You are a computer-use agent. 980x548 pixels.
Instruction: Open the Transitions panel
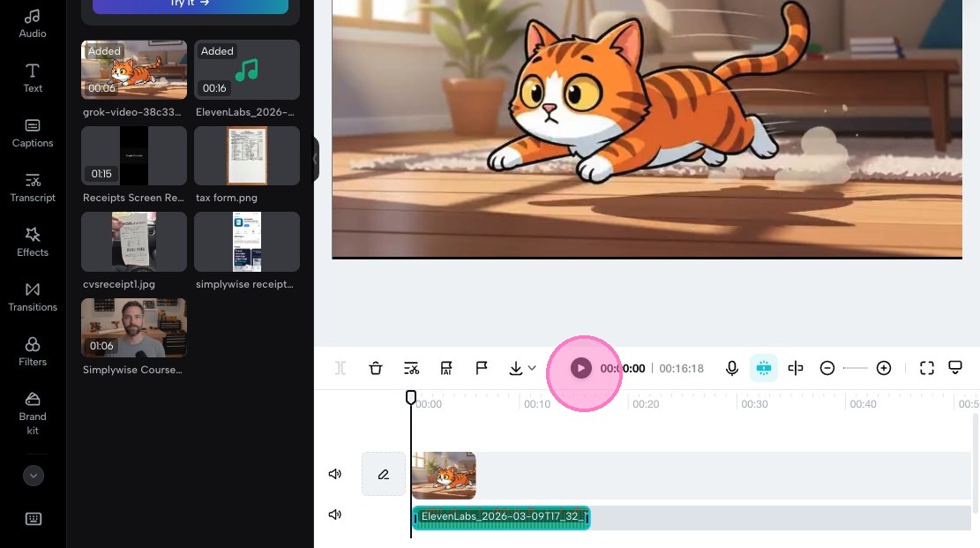click(x=33, y=297)
